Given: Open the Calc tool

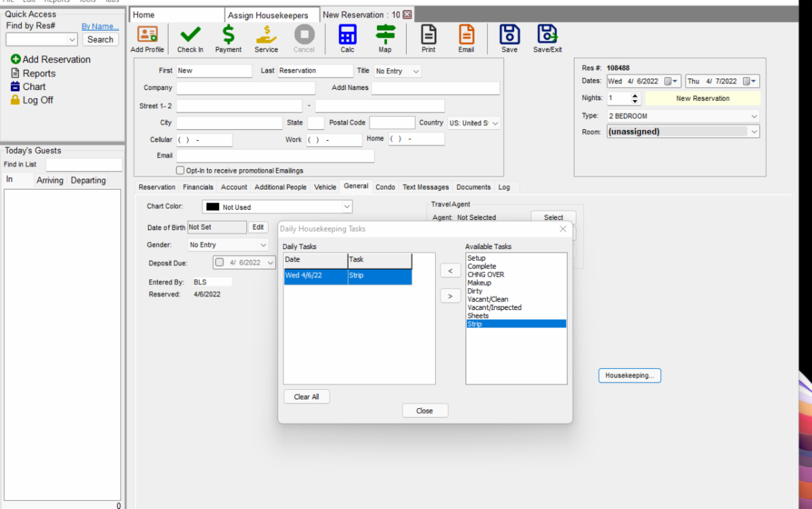Looking at the screenshot, I should pyautogui.click(x=347, y=39).
